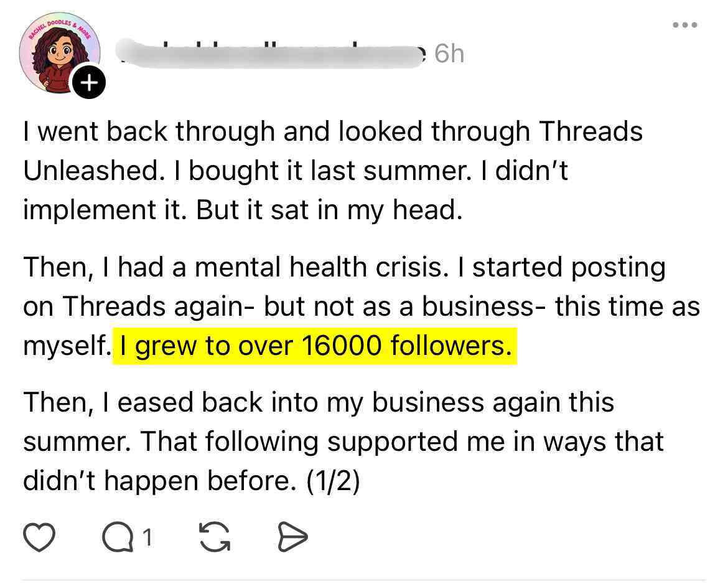Click the highlighted 16000 followers sentence

315,346
